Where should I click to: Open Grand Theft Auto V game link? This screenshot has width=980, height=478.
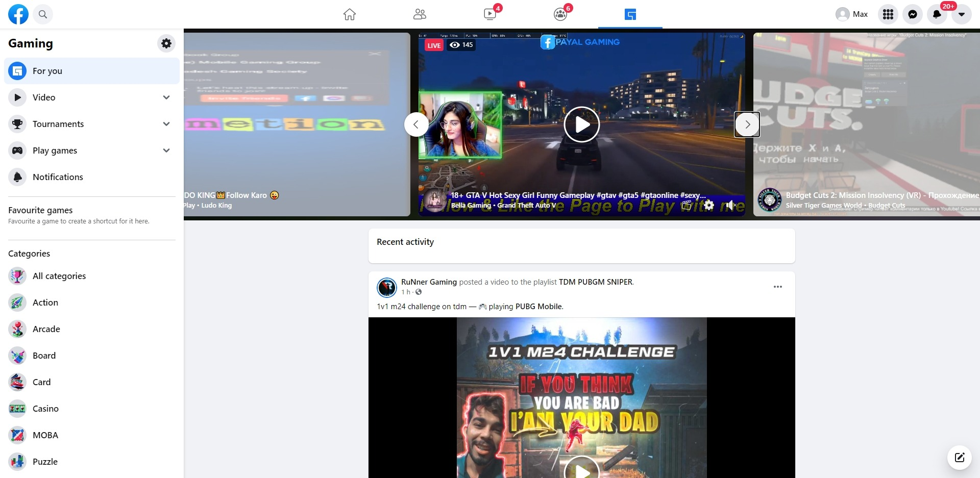[527, 206]
